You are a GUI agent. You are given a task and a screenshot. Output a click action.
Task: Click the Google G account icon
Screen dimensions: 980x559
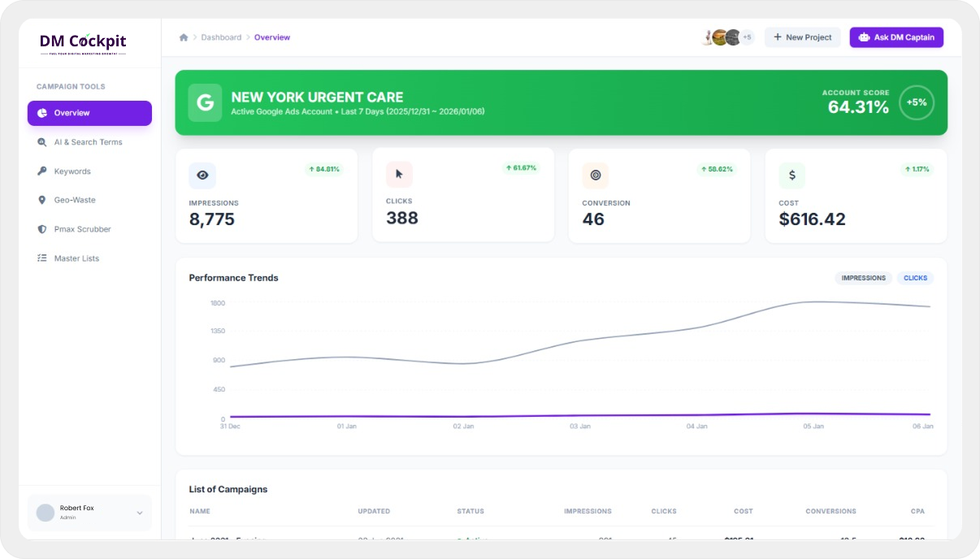tap(205, 103)
